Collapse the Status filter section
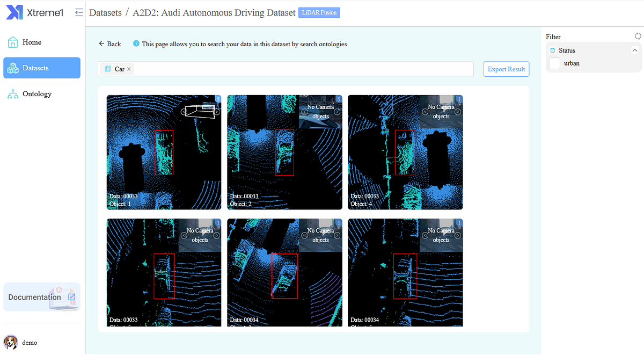The image size is (644, 355). click(635, 50)
